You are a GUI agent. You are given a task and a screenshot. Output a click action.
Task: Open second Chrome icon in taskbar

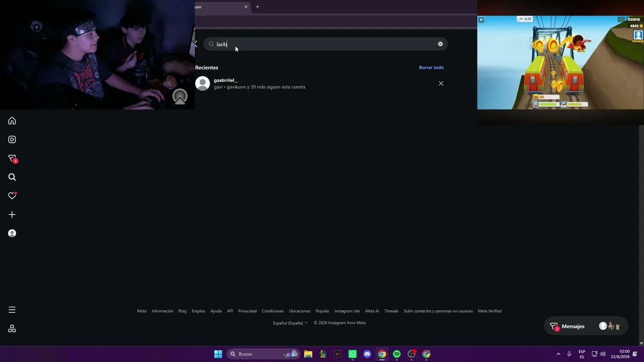tap(426, 354)
